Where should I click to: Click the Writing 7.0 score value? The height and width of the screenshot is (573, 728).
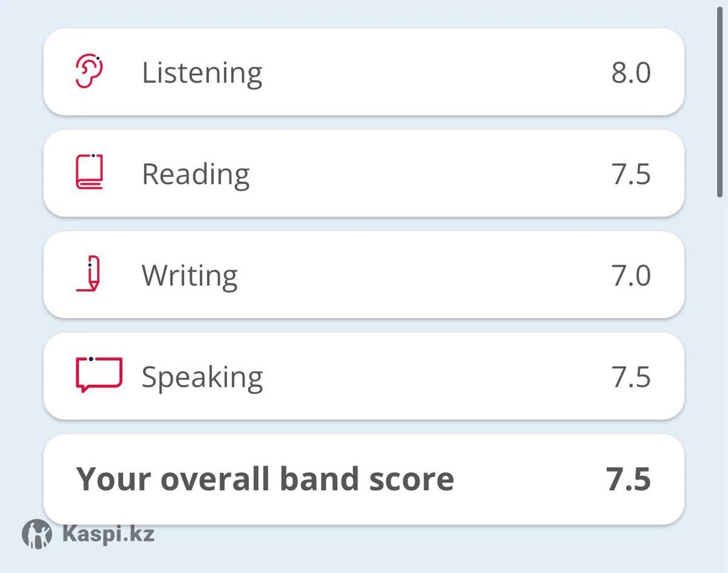click(x=631, y=276)
